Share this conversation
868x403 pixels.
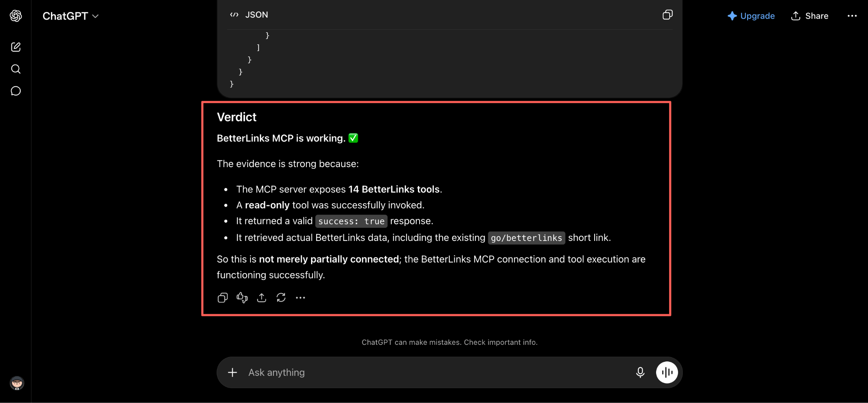[810, 16]
